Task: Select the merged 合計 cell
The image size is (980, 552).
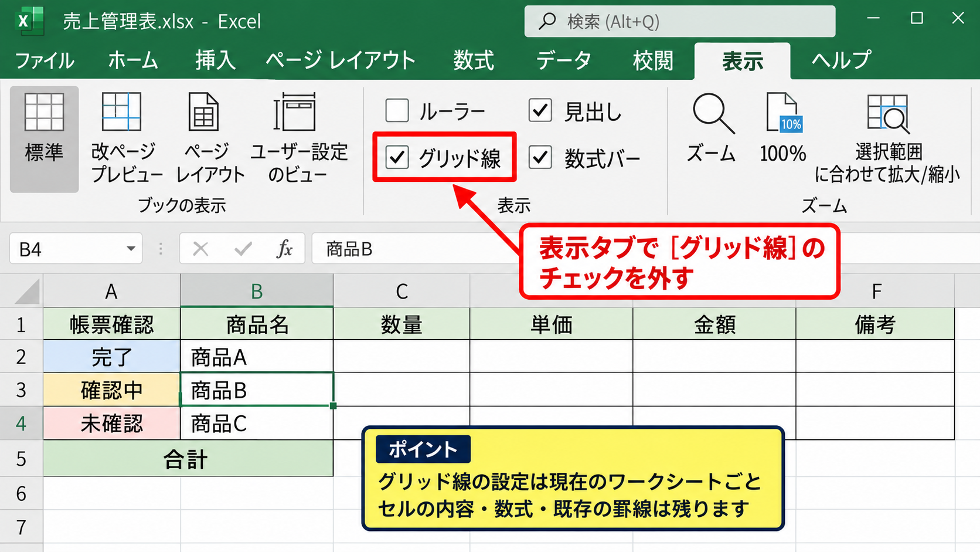Action: tap(188, 459)
